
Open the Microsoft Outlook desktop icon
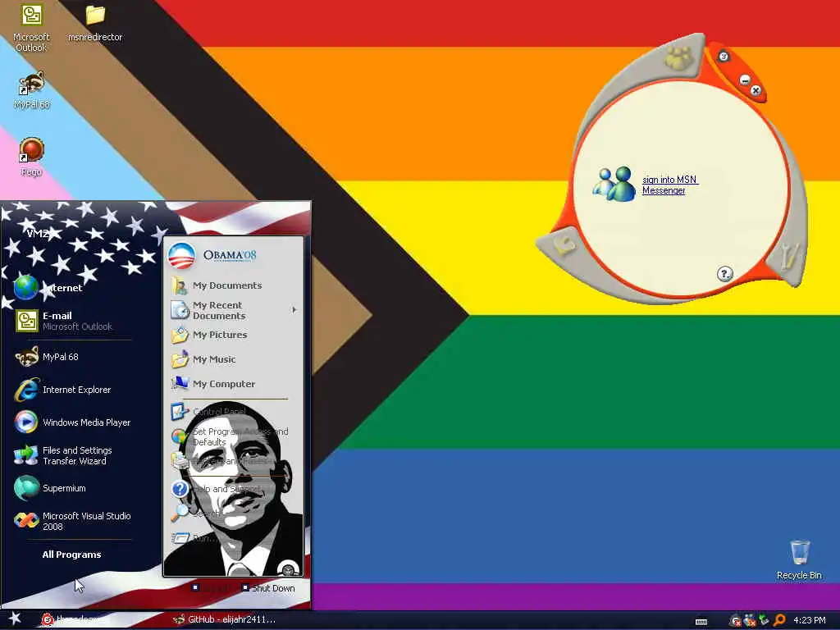pyautogui.click(x=31, y=27)
